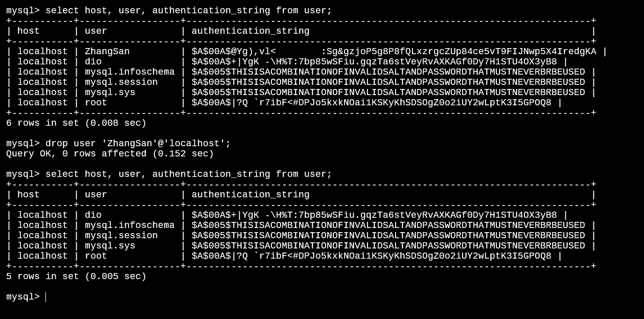Click the Query OK result message

[x=110, y=154]
